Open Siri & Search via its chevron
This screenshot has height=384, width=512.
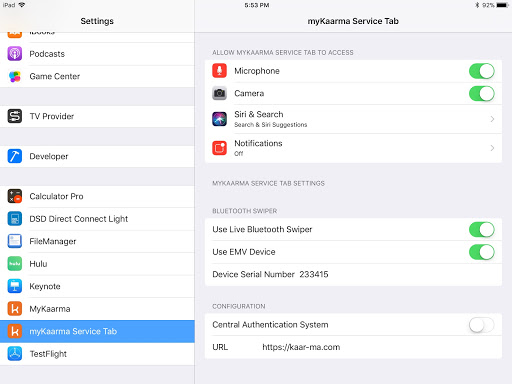tap(492, 119)
